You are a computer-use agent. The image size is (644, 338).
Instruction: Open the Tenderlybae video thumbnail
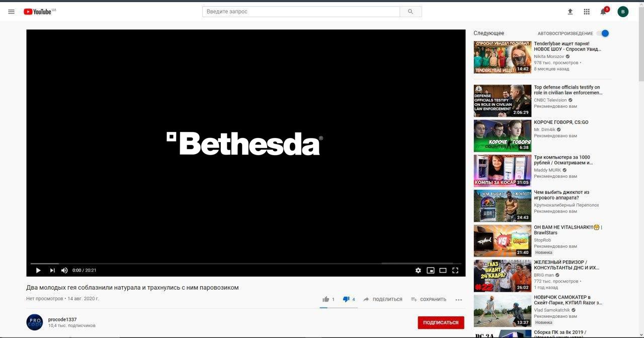pyautogui.click(x=502, y=57)
